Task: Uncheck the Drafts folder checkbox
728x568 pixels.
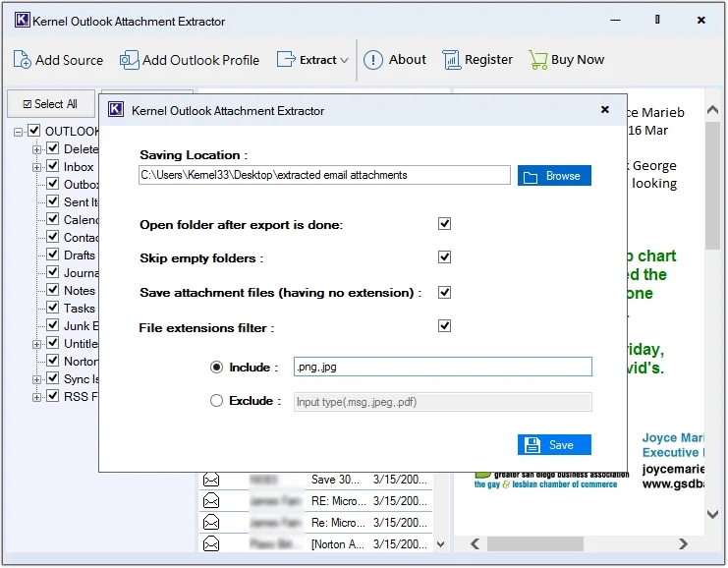Action: pos(53,255)
